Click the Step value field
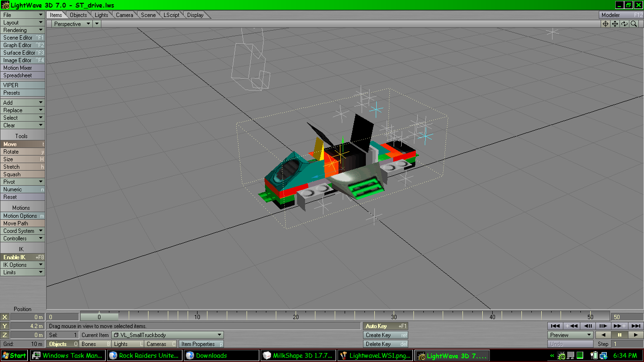Image resolution: width=644 pixels, height=362 pixels. (x=627, y=344)
